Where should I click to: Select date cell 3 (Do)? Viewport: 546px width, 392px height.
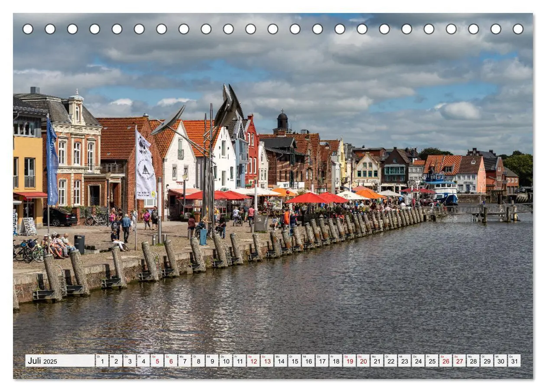130,361
